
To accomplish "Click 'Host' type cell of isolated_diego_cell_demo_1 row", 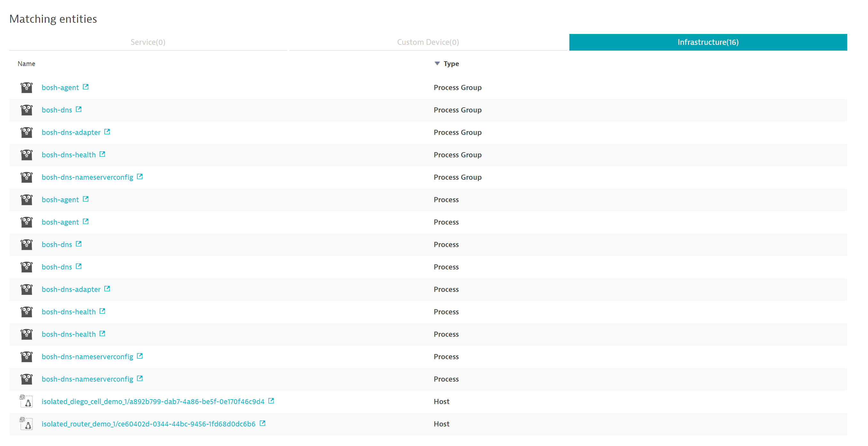I will [442, 401].
